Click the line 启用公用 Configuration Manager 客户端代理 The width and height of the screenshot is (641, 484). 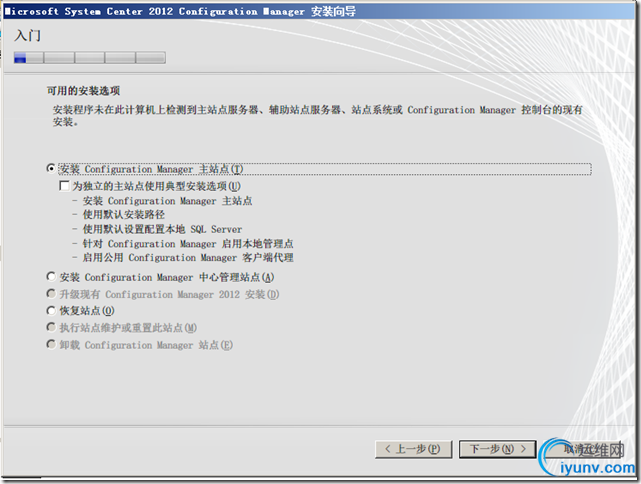tap(188, 258)
